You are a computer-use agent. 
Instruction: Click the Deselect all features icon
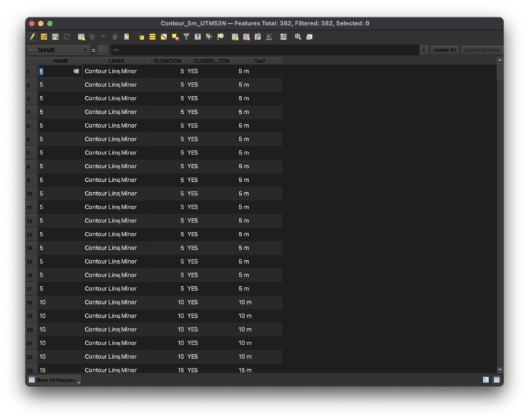click(175, 36)
